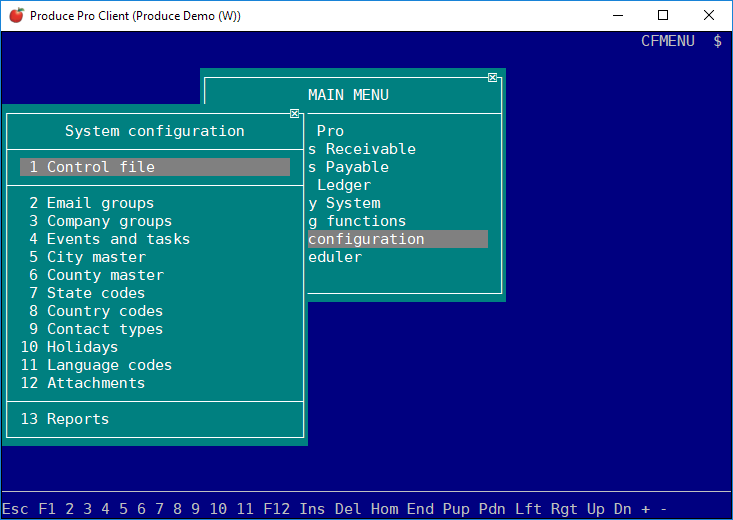Select the Payable entry in MAIN MENU
This screenshot has width=733, height=520.
pos(348,167)
